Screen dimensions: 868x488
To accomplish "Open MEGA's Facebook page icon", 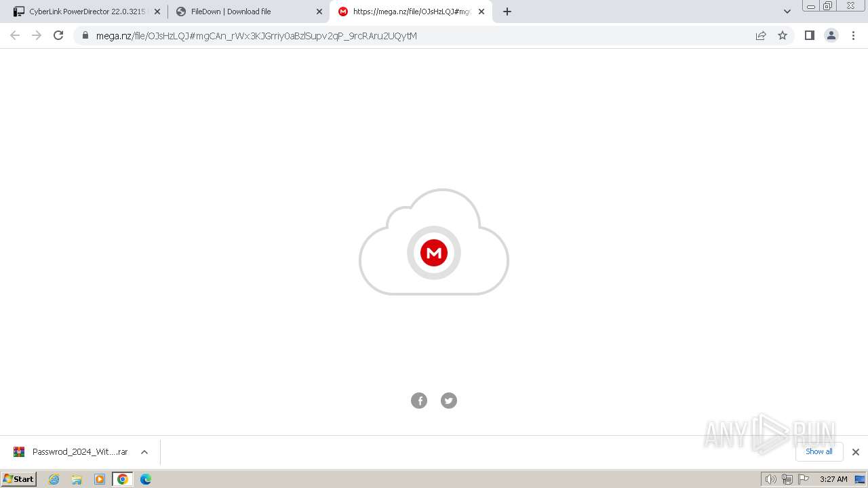I will pyautogui.click(x=419, y=401).
